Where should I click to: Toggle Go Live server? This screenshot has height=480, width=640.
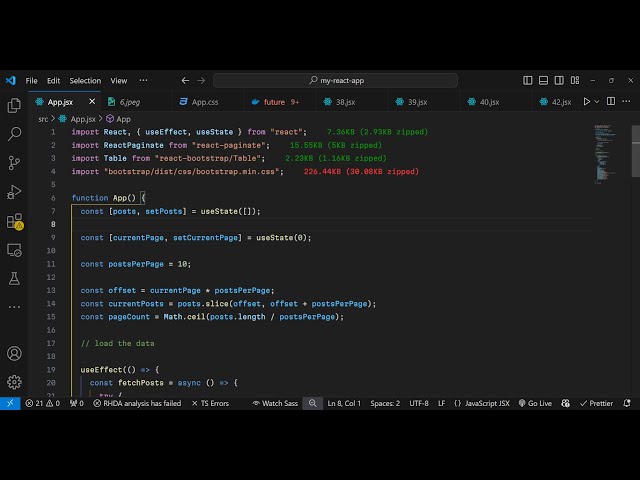pyautogui.click(x=535, y=403)
